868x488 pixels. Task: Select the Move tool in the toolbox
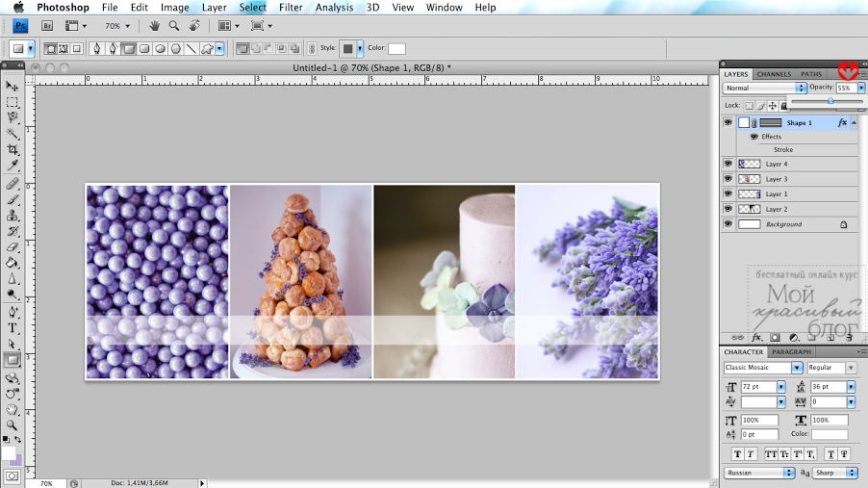(12, 86)
